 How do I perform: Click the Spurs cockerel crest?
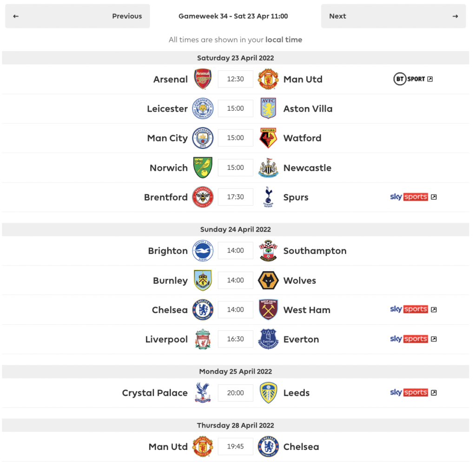[x=268, y=197]
